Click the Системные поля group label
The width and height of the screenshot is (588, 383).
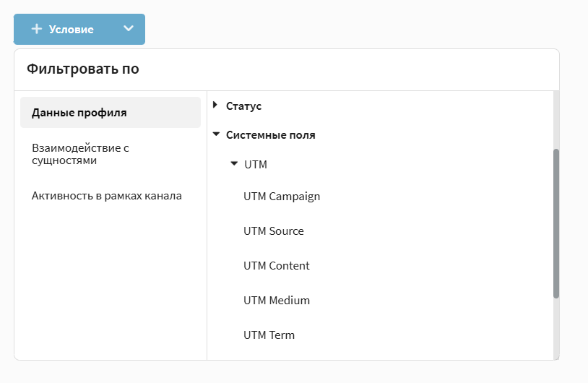(x=270, y=135)
